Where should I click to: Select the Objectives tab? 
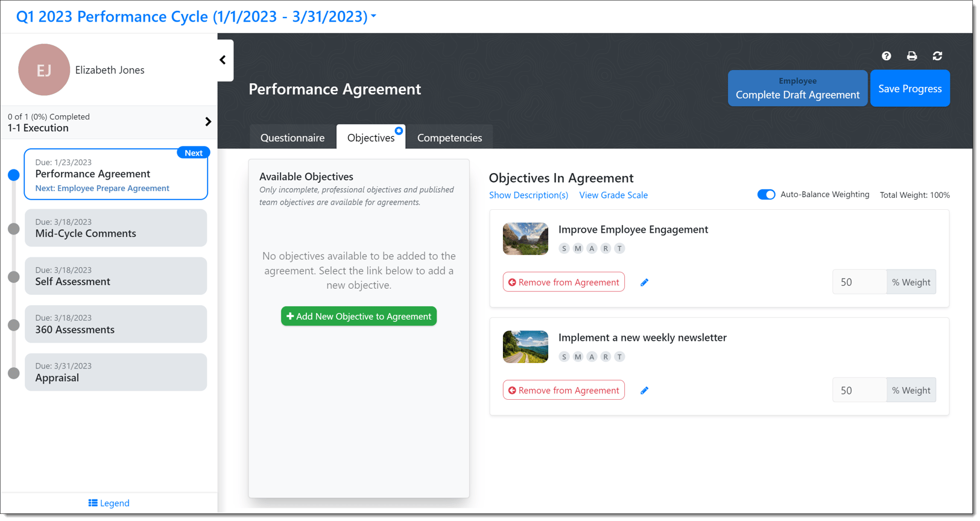[371, 137]
